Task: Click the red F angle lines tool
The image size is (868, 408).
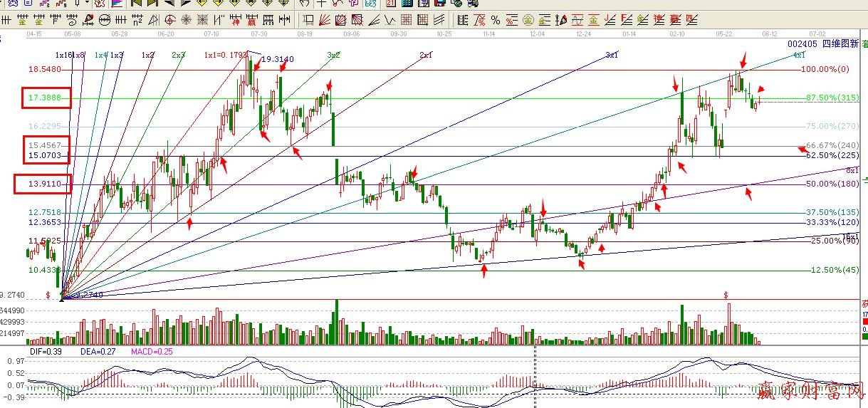Action: 626,20
